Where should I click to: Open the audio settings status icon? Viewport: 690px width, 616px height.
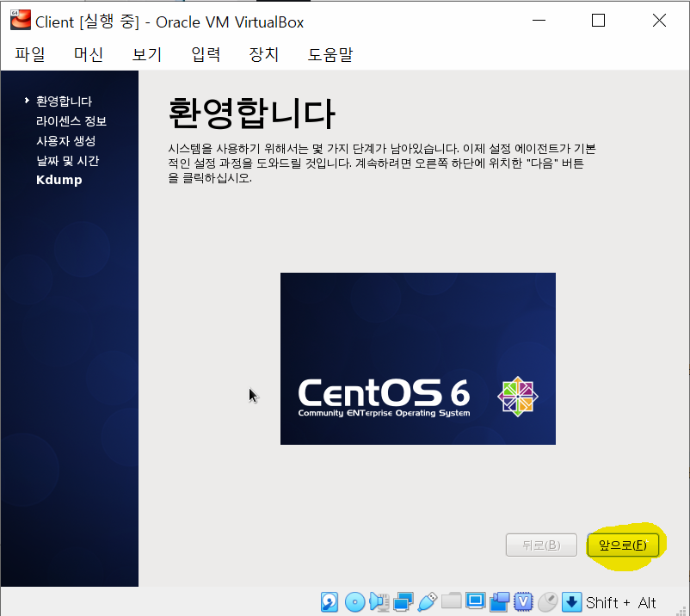(379, 602)
